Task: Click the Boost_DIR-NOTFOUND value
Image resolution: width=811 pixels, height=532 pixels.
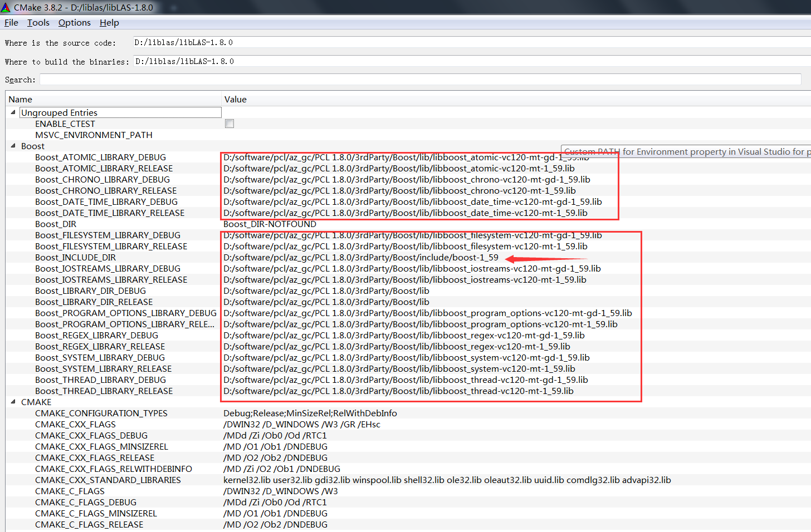Action: 270,224
